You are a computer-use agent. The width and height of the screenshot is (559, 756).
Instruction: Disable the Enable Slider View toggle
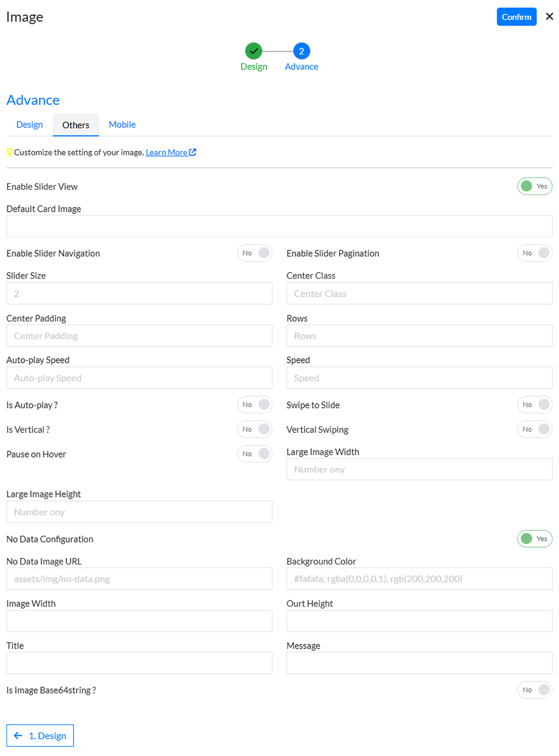(534, 186)
